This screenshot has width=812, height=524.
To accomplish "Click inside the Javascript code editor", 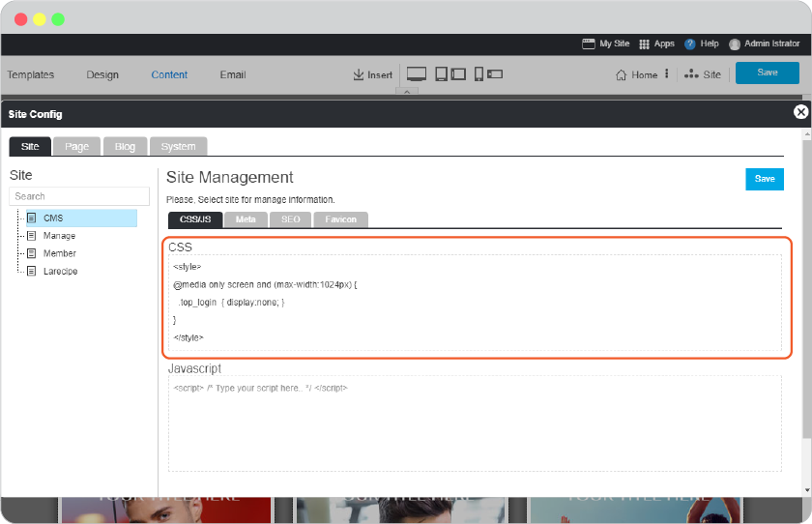I will click(475, 423).
